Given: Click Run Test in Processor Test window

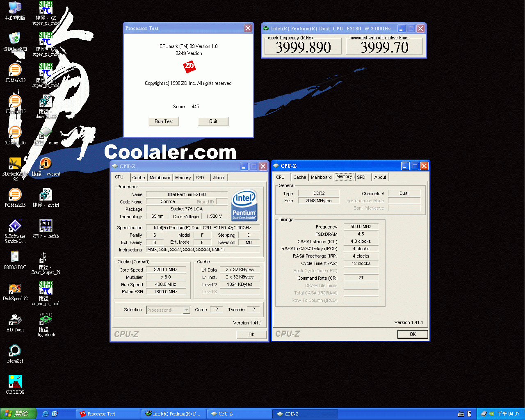Looking at the screenshot, I should click(164, 121).
